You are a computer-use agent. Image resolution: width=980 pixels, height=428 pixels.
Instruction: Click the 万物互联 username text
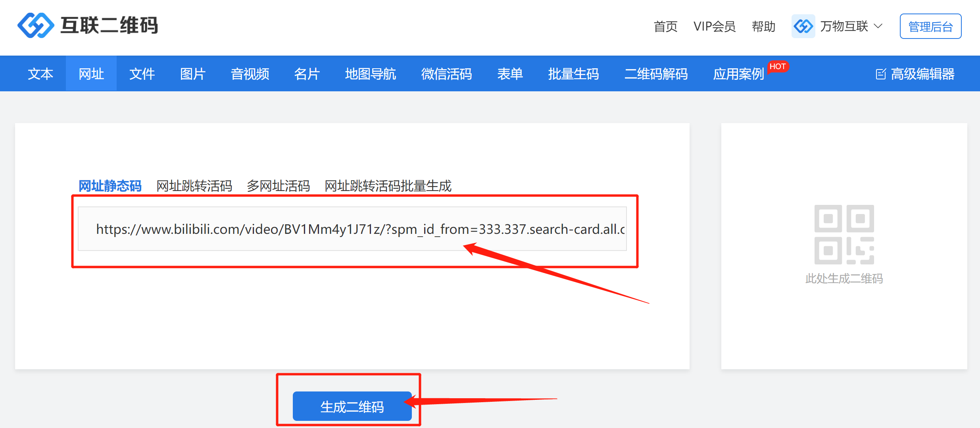[844, 26]
